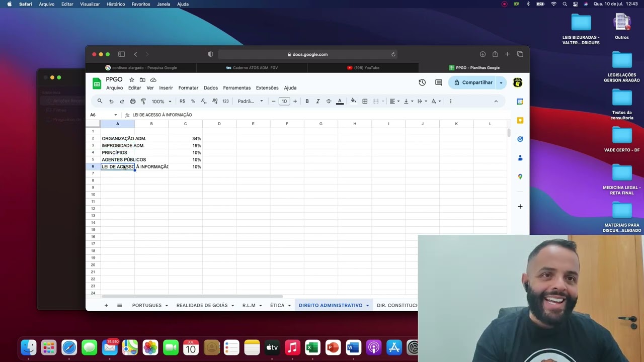Toggle bold formatting
Viewport: 644px width, 362px height.
click(x=307, y=101)
